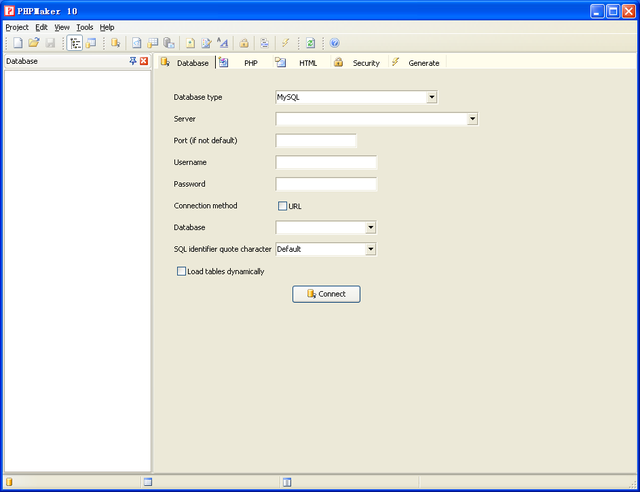The image size is (640, 492).
Task: Click into the Username input field
Action: tap(326, 162)
